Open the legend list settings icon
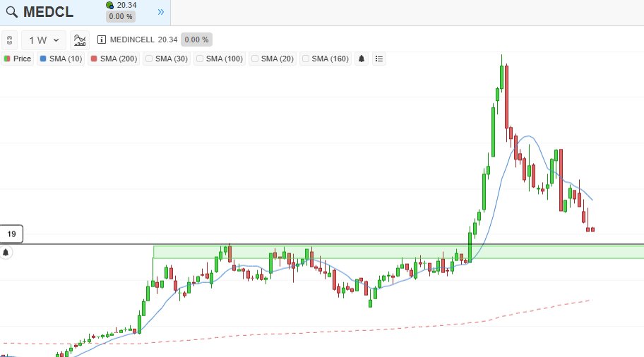This screenshot has height=357, width=644. [x=379, y=59]
